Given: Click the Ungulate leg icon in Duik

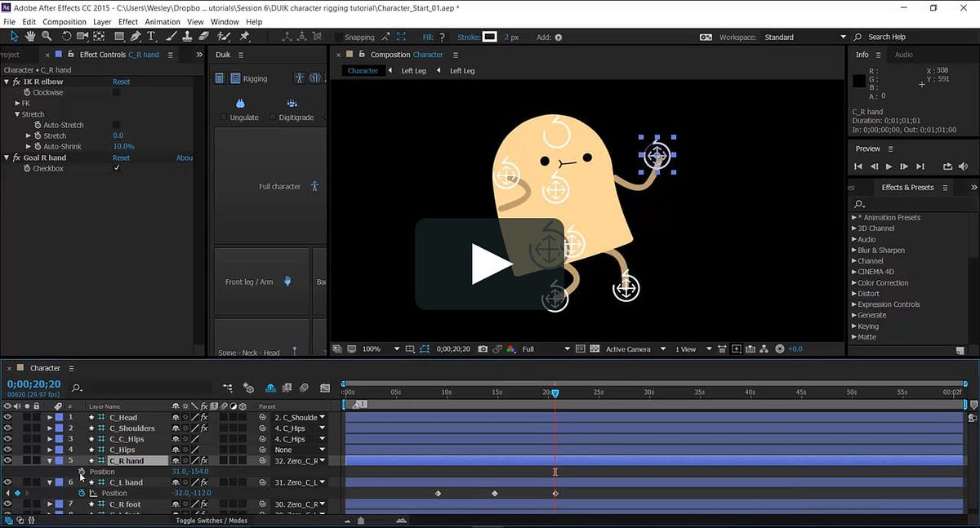Looking at the screenshot, I should click(240, 104).
